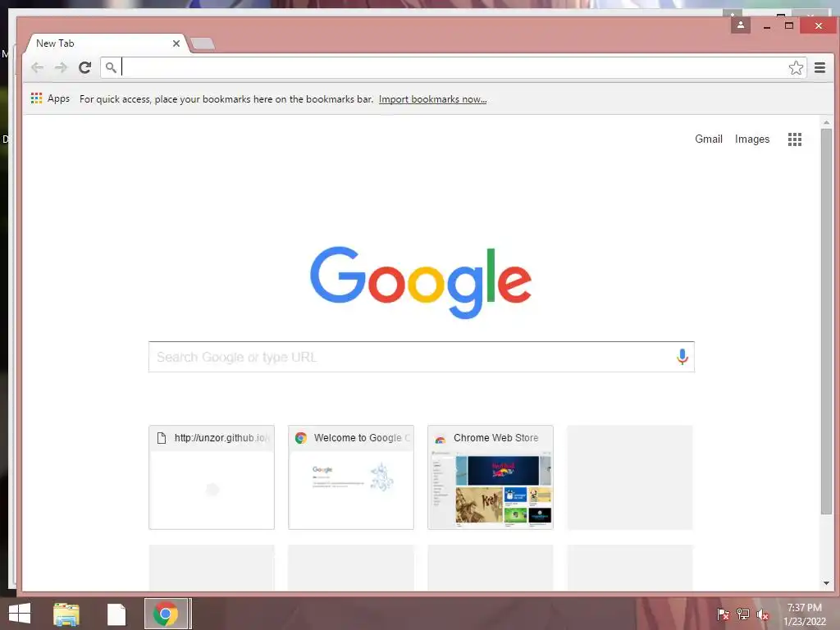840x630 pixels.
Task: Bookmark this page with the star icon
Action: pyautogui.click(x=796, y=67)
